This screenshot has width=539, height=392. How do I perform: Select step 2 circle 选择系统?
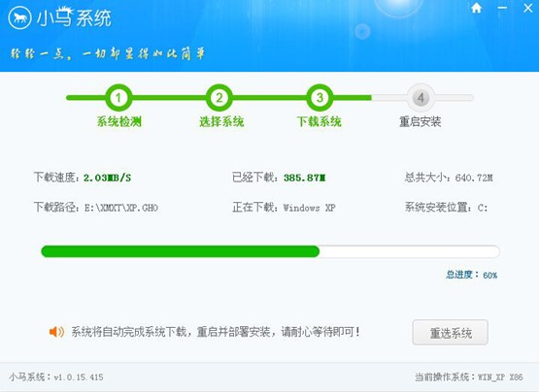(x=219, y=98)
